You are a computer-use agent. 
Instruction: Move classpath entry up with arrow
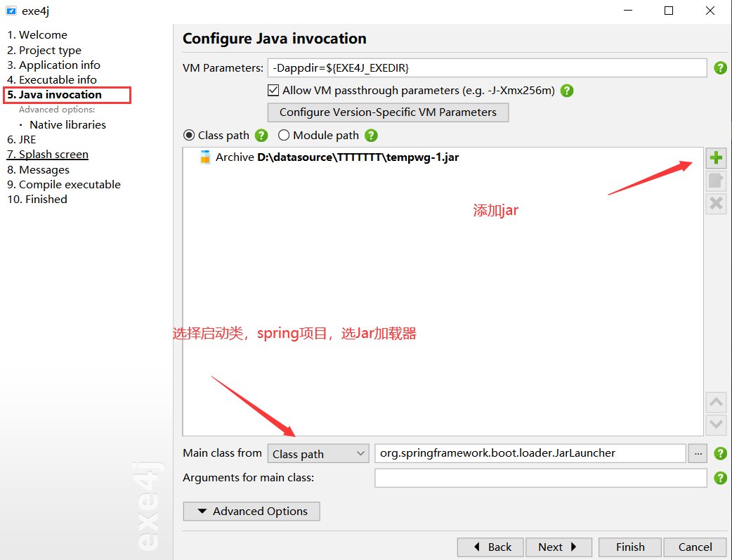click(716, 402)
